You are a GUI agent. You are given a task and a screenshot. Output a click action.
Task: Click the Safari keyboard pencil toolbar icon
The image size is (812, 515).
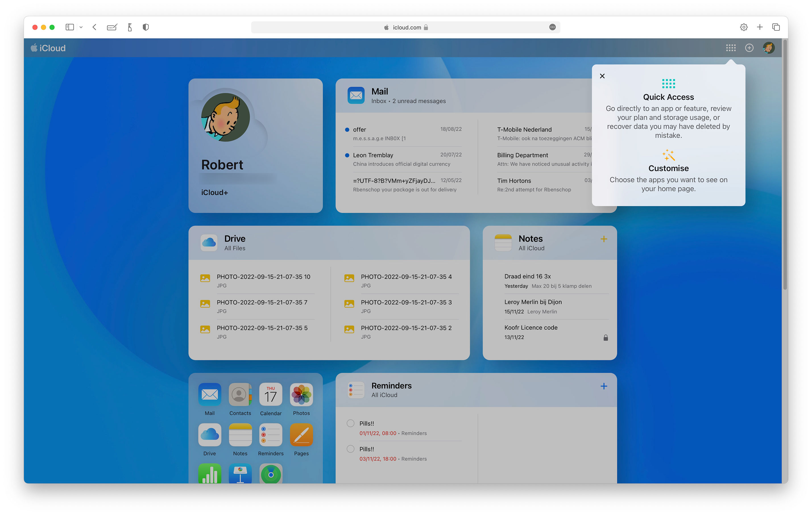pos(112,27)
